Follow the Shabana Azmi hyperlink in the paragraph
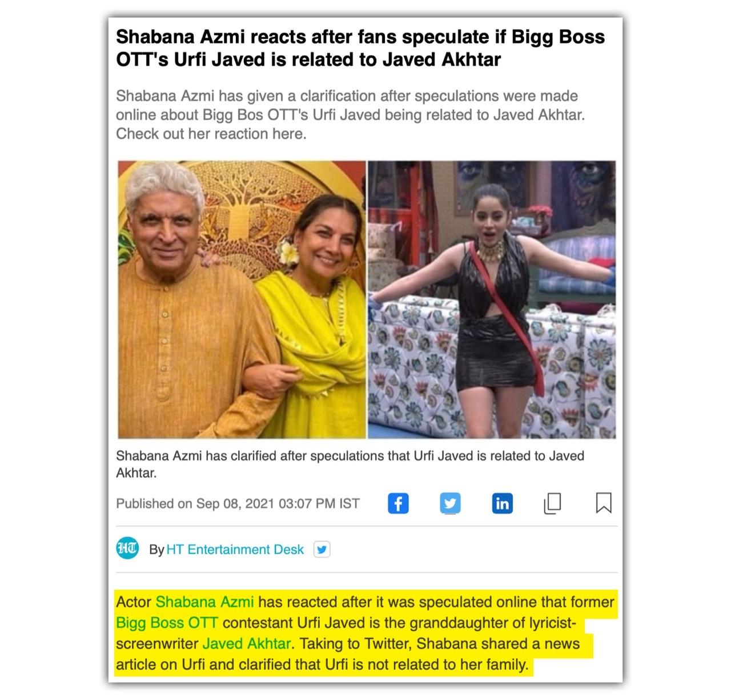The height and width of the screenshot is (700, 731). (204, 602)
